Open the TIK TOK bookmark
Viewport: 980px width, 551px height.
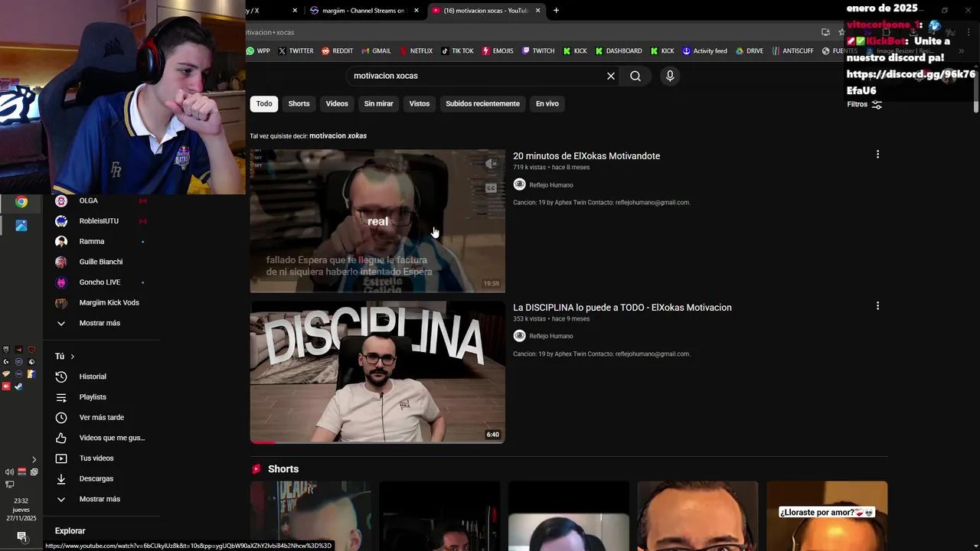coord(457,51)
